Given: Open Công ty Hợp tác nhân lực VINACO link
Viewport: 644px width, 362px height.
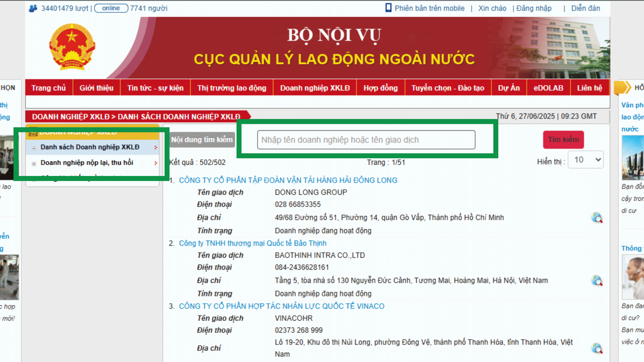Looking at the screenshot, I should coord(282,306).
